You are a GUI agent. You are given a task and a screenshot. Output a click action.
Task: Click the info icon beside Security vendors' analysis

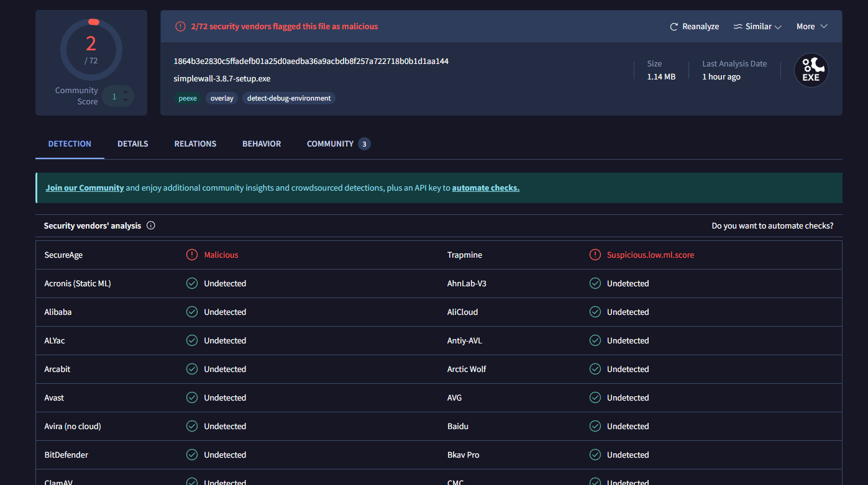tap(151, 225)
